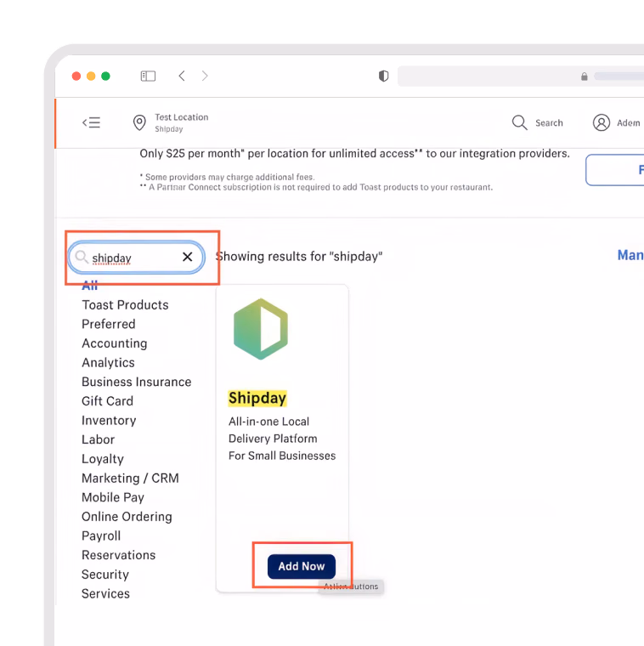
Task: View Services integrations
Action: pos(106,593)
